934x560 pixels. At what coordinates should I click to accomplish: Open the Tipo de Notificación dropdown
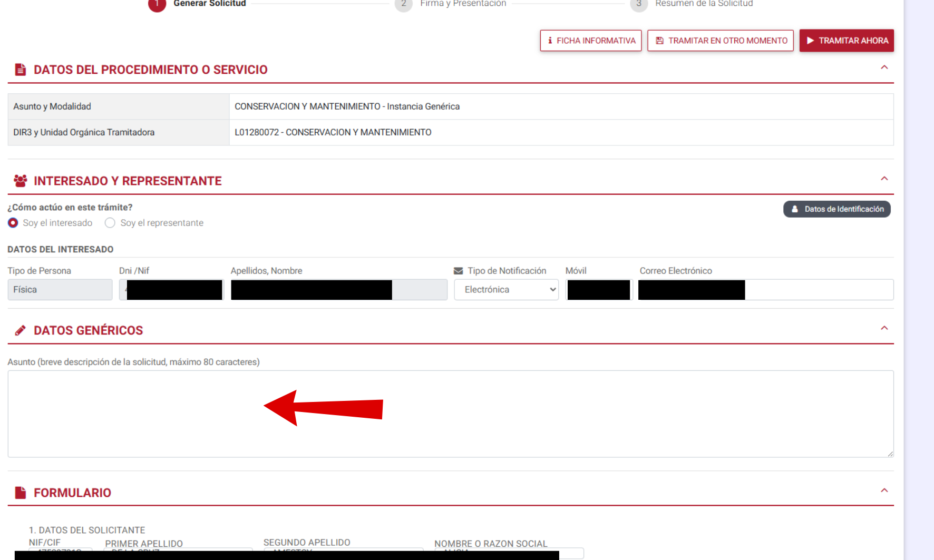coord(506,290)
